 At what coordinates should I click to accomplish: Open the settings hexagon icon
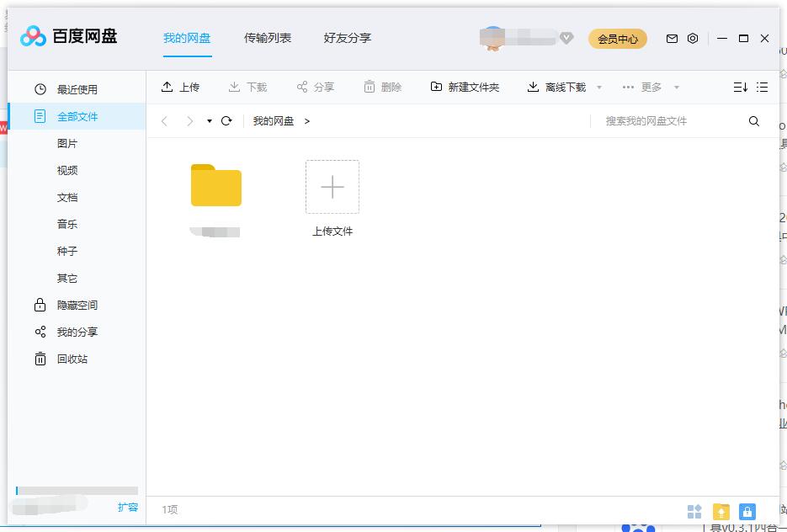coord(693,38)
